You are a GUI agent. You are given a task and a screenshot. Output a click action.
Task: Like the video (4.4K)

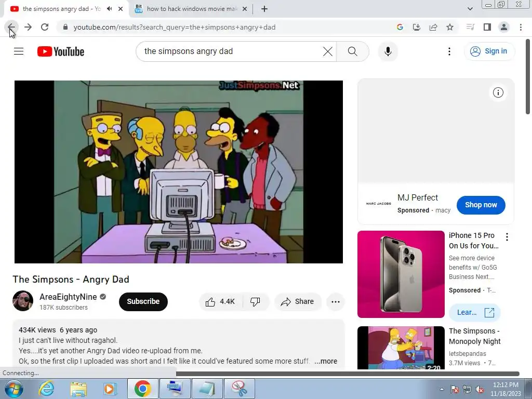pos(221,302)
